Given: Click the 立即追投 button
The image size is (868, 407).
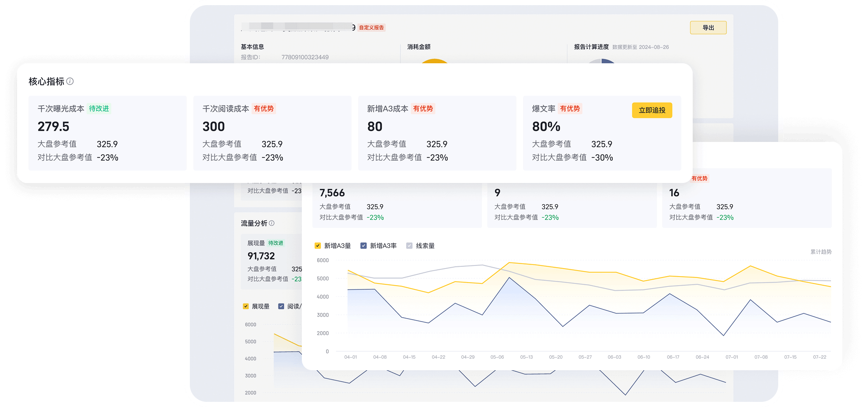Looking at the screenshot, I should click(652, 110).
